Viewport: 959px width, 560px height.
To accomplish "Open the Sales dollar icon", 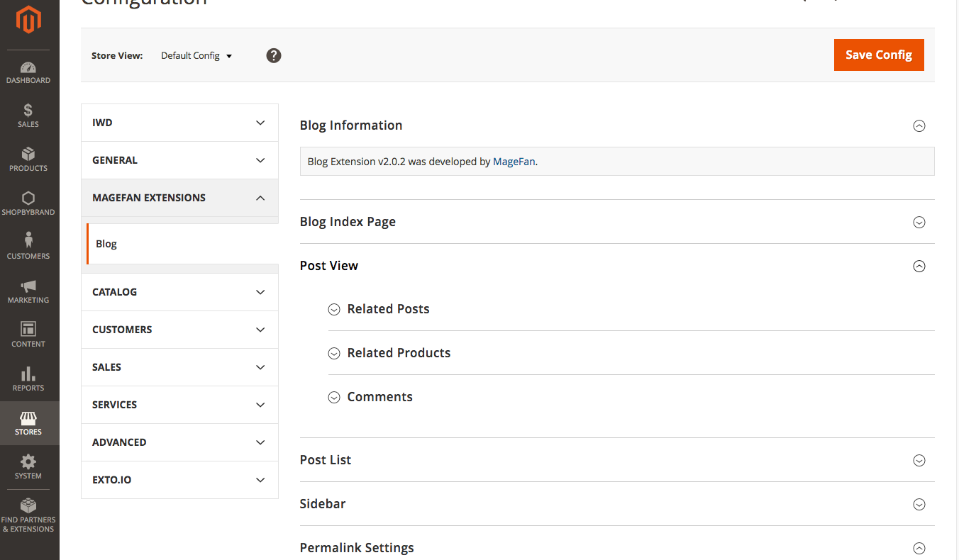I will coord(28,111).
